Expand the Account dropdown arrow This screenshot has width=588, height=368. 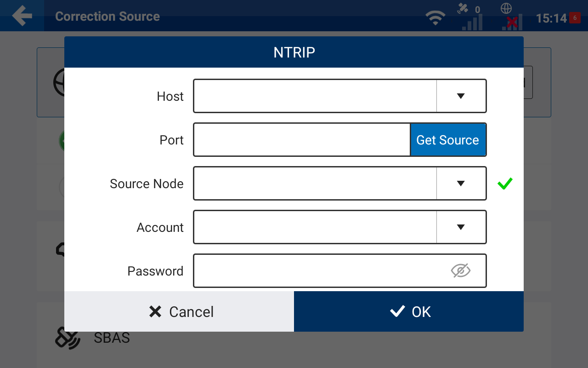coord(461,227)
